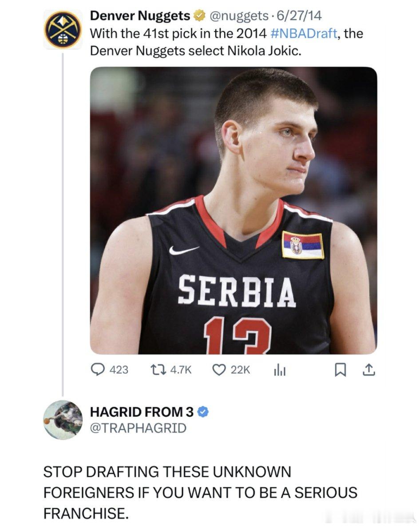Enlarge the Serbia jersey player photo
Screen dimensions: 420x527
click(234, 210)
